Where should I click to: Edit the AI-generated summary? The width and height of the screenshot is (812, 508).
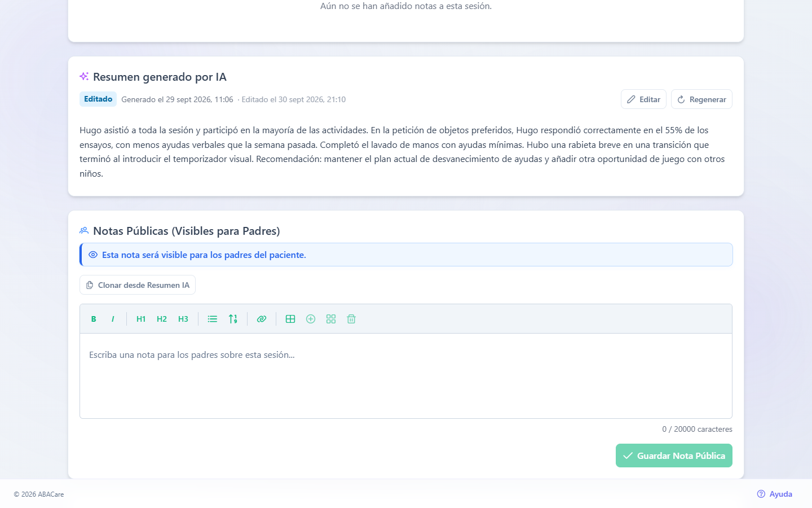pyautogui.click(x=643, y=99)
